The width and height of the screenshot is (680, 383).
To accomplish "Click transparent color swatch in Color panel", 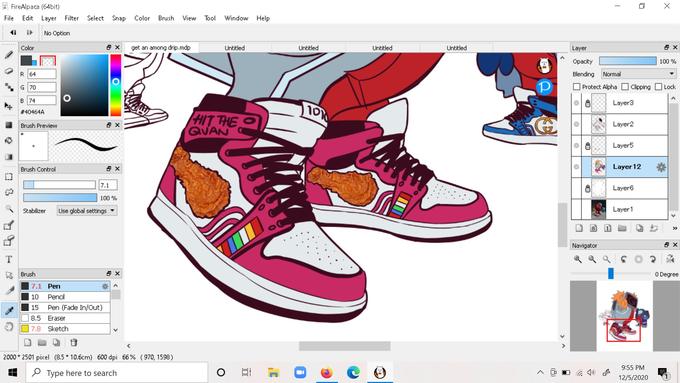I will tap(48, 61).
